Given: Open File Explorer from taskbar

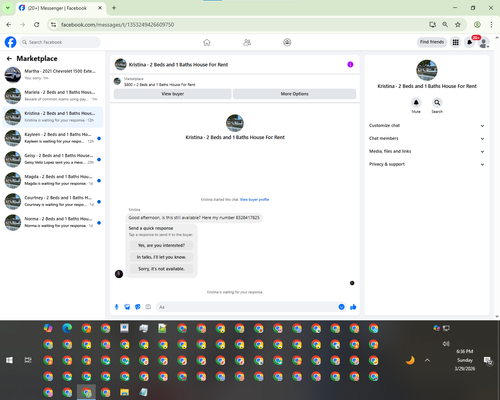Looking at the screenshot, I should pos(124,392).
